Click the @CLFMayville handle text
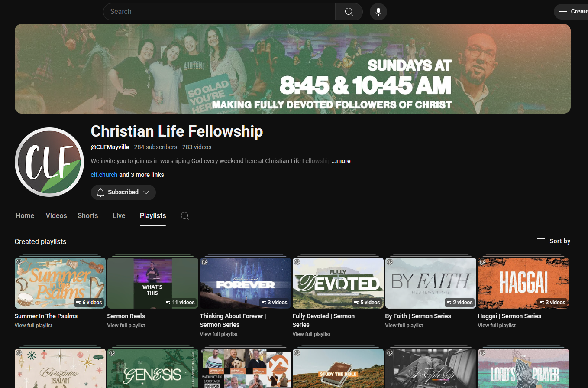This screenshot has height=388, width=588. coord(110,147)
